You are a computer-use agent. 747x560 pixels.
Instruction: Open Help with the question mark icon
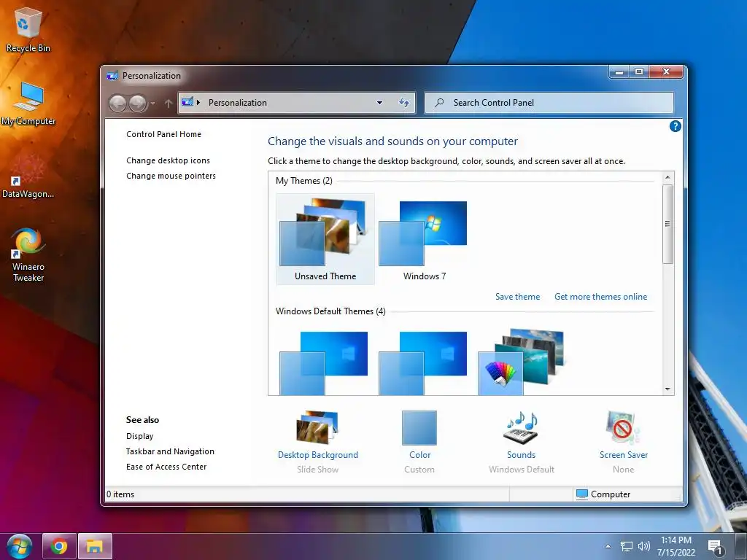tap(675, 126)
